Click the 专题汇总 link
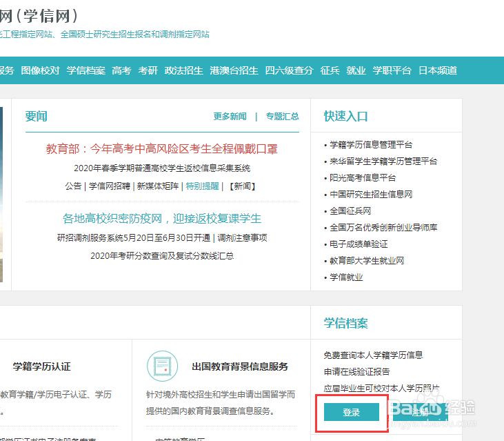504x441 pixels. pyautogui.click(x=282, y=117)
